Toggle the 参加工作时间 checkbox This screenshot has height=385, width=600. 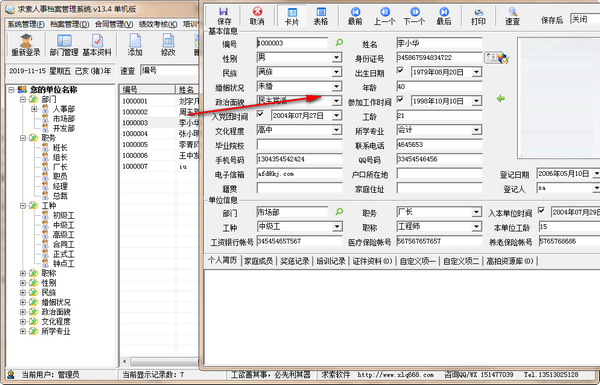coord(400,100)
